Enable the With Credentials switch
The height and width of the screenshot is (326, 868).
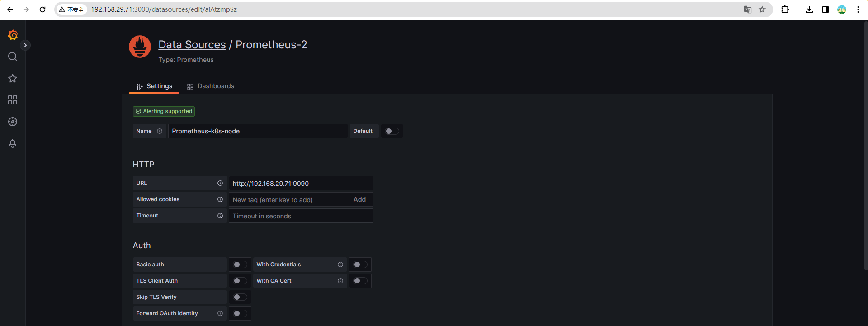pyautogui.click(x=360, y=265)
